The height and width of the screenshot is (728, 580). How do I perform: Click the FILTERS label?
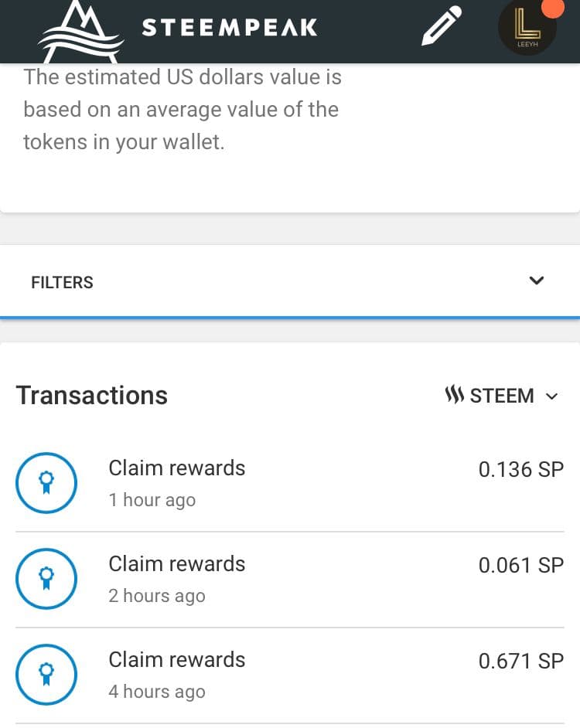tap(62, 282)
